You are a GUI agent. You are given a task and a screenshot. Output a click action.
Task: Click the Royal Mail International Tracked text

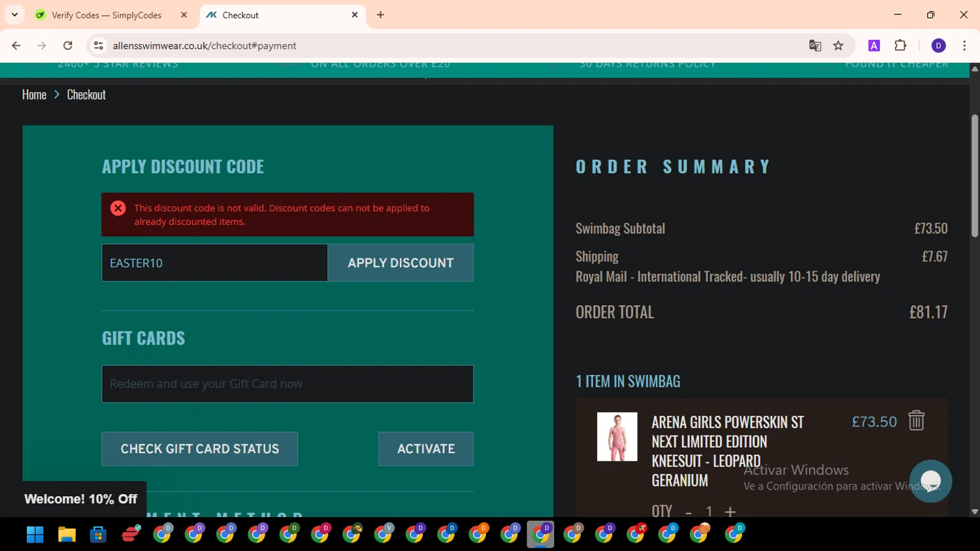(x=728, y=276)
